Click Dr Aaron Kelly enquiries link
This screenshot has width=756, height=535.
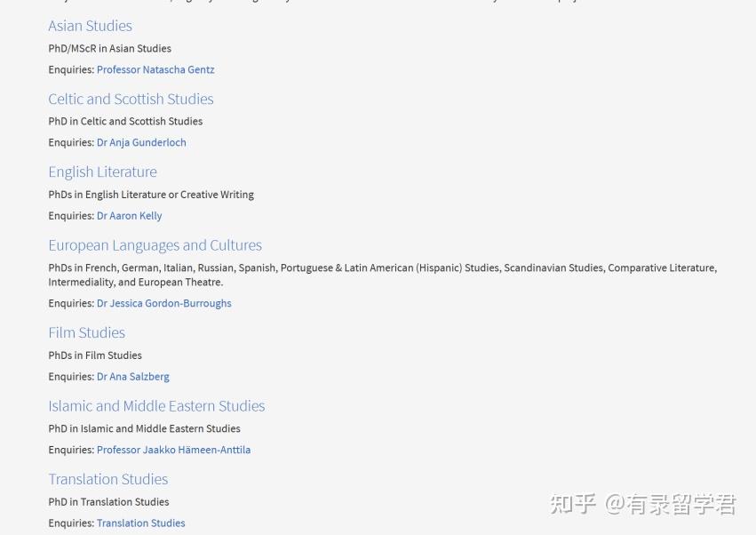(x=129, y=215)
